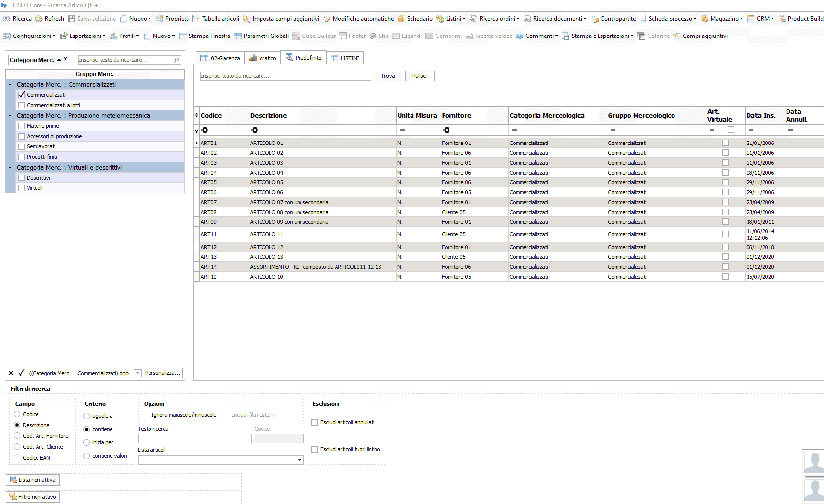This screenshot has width=824, height=504.
Task: Select the Codice field radio button
Action: tap(17, 414)
